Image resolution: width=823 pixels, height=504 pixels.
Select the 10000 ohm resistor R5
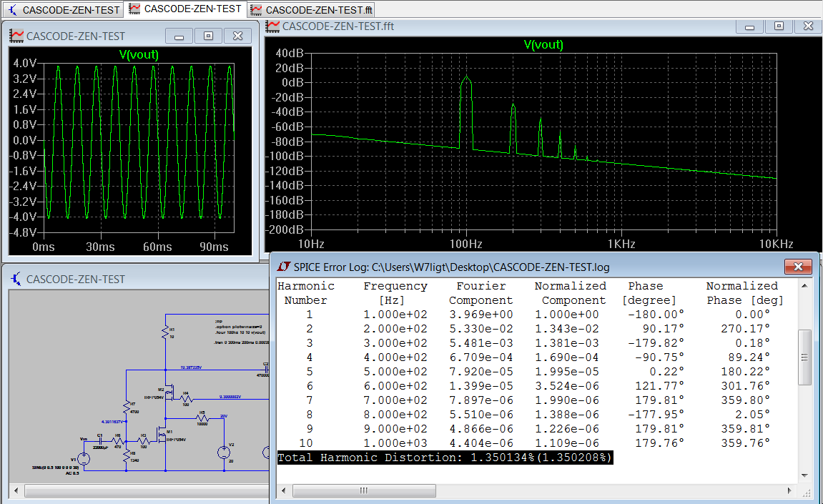(202, 418)
